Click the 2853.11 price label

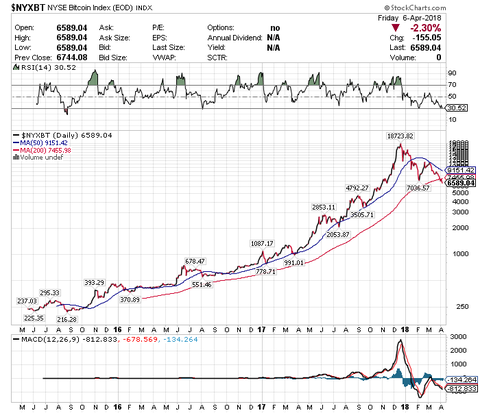click(323, 207)
